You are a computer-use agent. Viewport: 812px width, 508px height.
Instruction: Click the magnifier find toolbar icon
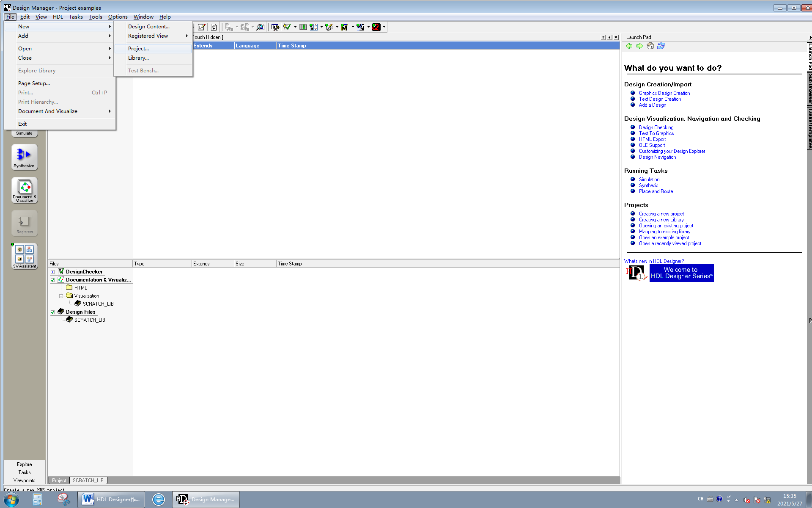261,27
